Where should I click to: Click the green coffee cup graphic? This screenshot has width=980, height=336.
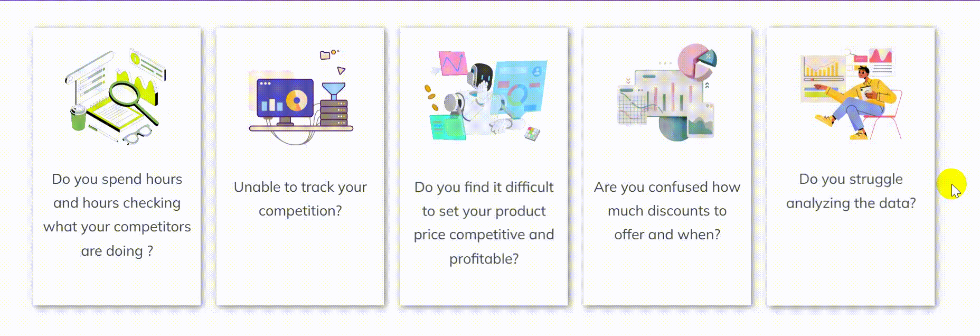(78, 117)
